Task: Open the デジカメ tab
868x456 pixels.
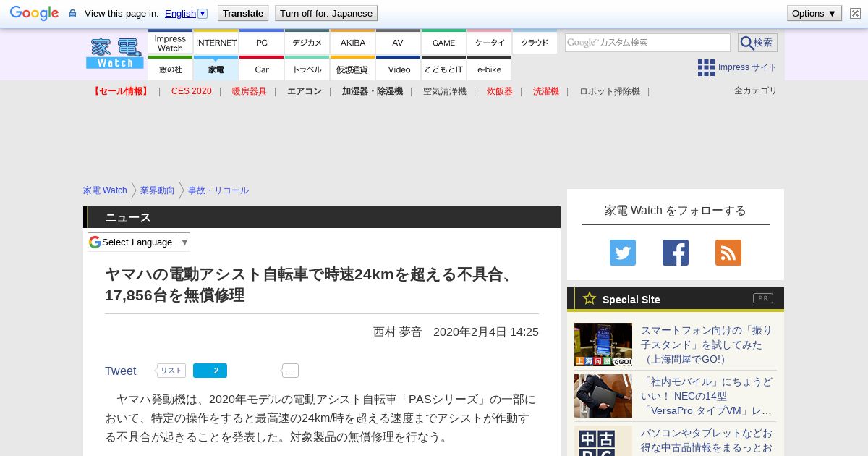Action: [x=307, y=43]
